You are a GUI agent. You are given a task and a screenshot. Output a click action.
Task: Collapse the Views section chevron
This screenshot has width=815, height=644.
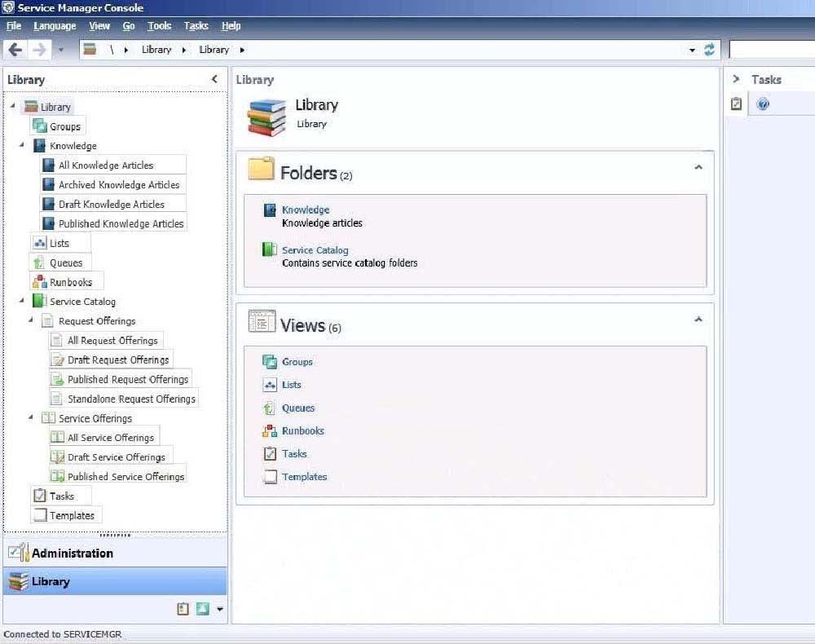pos(698,319)
